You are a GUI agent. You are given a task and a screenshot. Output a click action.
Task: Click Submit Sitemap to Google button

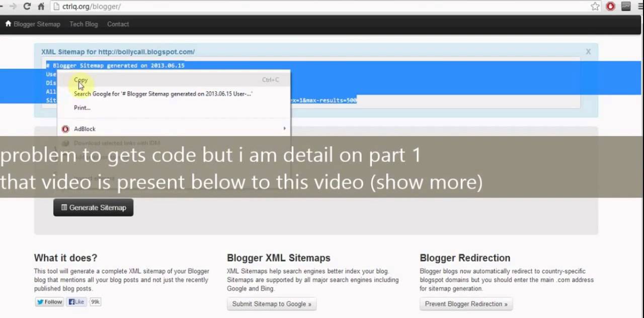[x=272, y=304]
